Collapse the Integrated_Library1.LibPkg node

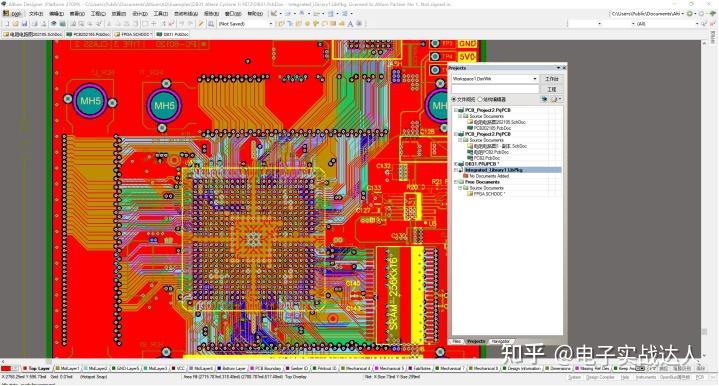pos(457,170)
